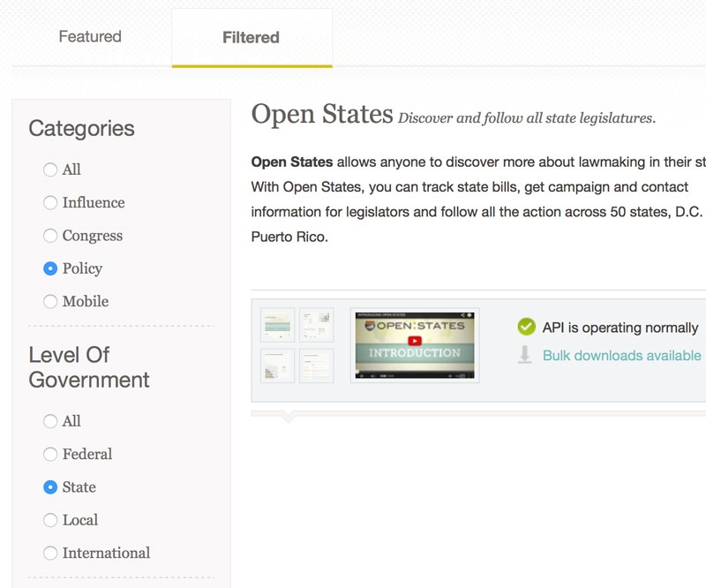Select the All category radio button
This screenshot has height=588, width=706.
pyautogui.click(x=50, y=170)
